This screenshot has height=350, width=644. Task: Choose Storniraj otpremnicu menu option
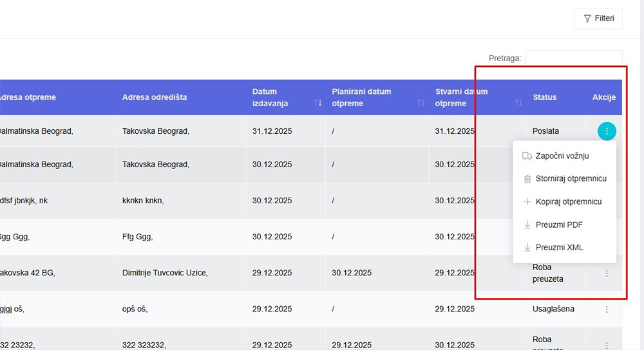(571, 179)
